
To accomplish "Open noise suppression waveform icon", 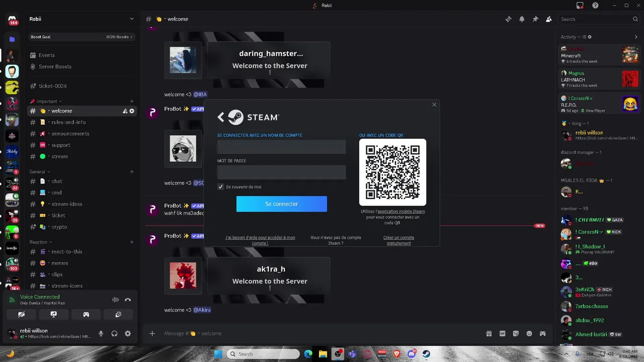I will click(116, 300).
